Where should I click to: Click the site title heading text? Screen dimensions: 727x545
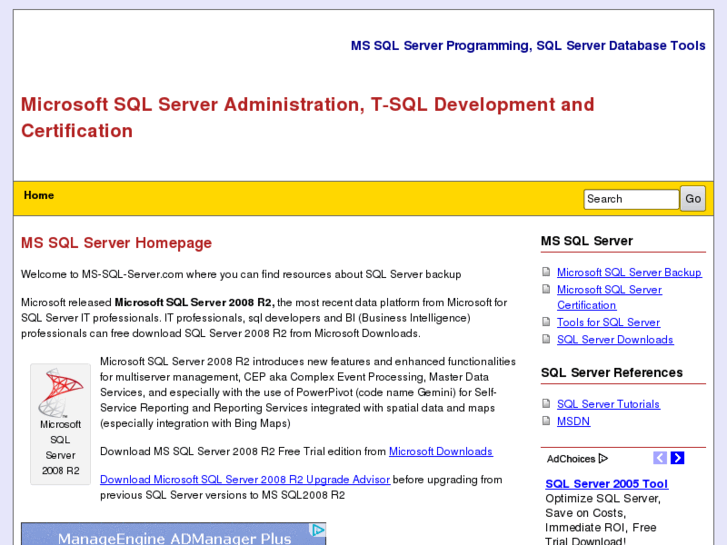click(x=308, y=117)
